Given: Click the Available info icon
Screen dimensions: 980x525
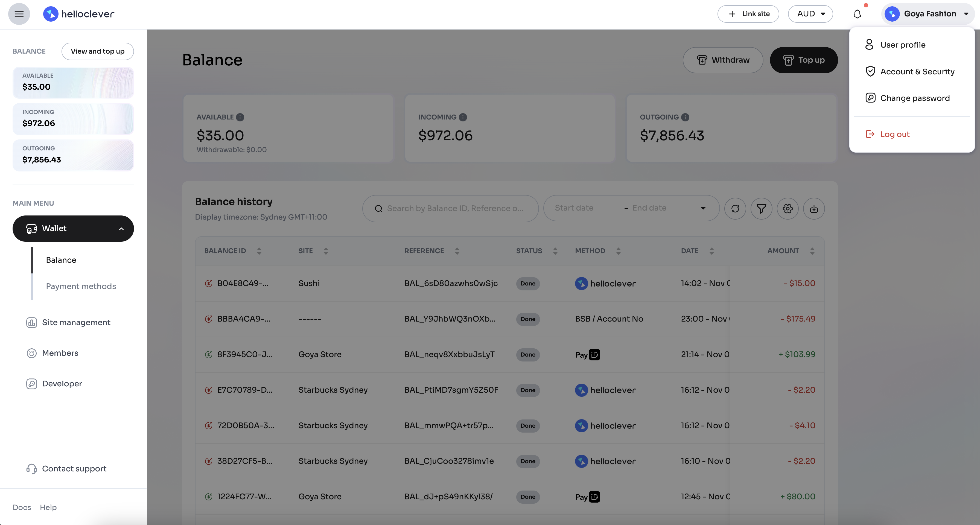Looking at the screenshot, I should (240, 117).
